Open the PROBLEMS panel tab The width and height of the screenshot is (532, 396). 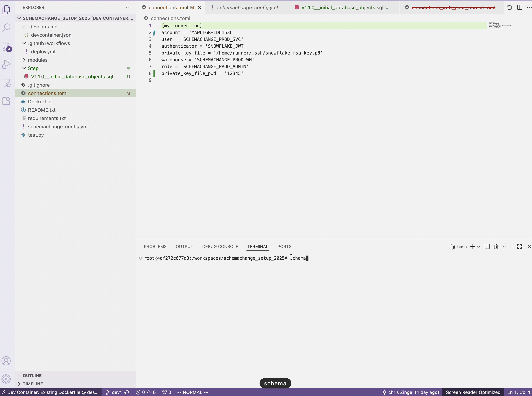155,246
